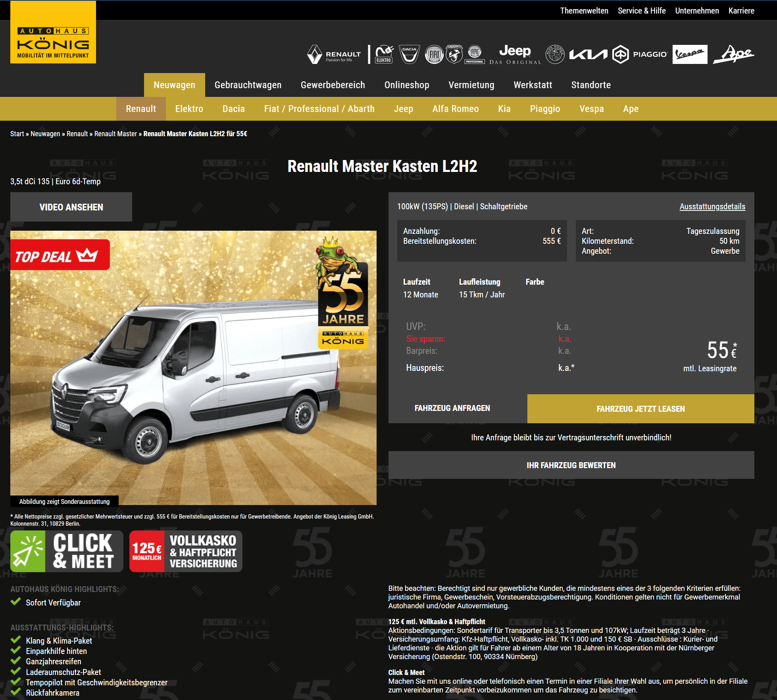This screenshot has height=700, width=777.
Task: Switch to Gebrauchtwagen tab
Action: click(248, 85)
